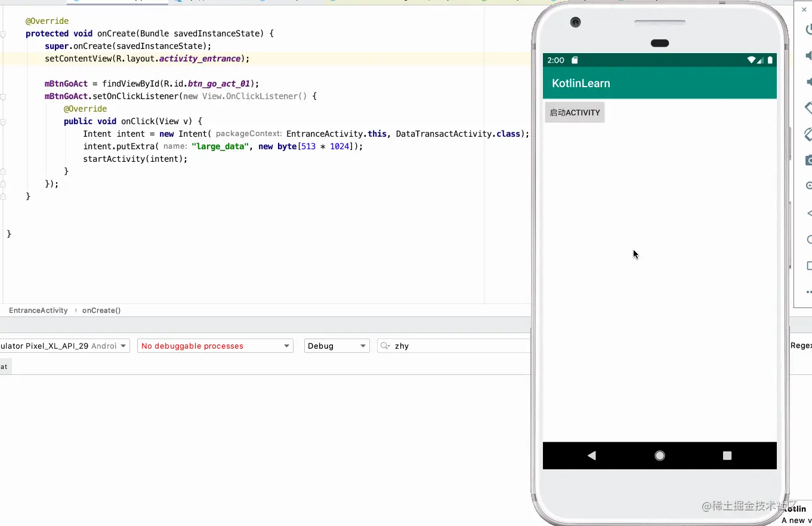
Task: Click the "large_data" string literal
Action: tap(220, 146)
